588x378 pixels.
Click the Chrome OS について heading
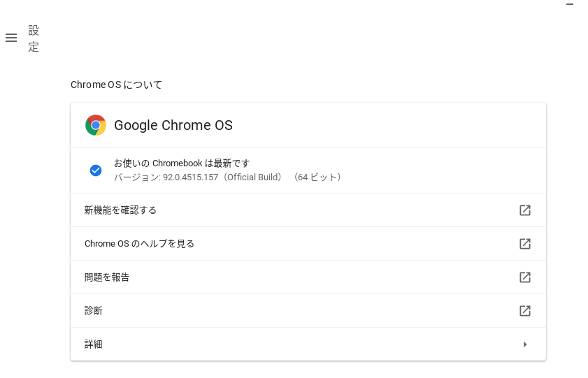click(116, 85)
